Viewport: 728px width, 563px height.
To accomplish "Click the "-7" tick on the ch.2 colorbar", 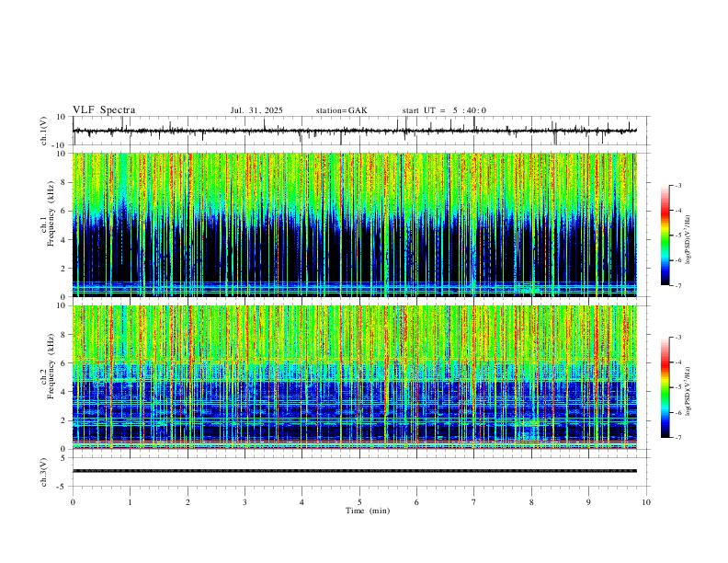I will click(678, 438).
